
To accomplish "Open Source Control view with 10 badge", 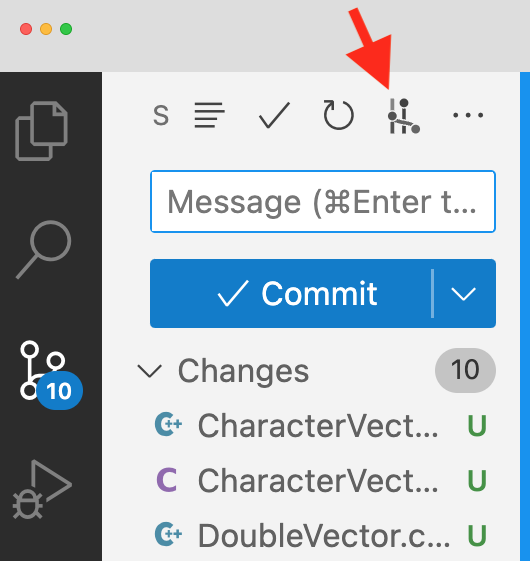I will (x=50, y=375).
